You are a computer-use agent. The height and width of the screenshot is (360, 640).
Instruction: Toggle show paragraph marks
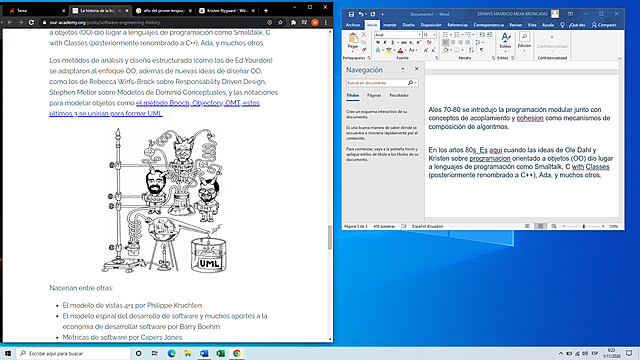pyautogui.click(x=482, y=50)
